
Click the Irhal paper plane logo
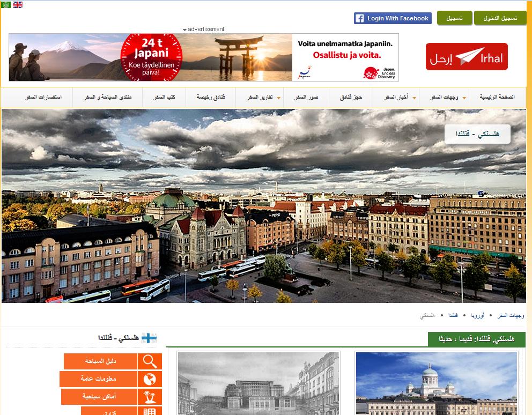pyautogui.click(x=467, y=57)
